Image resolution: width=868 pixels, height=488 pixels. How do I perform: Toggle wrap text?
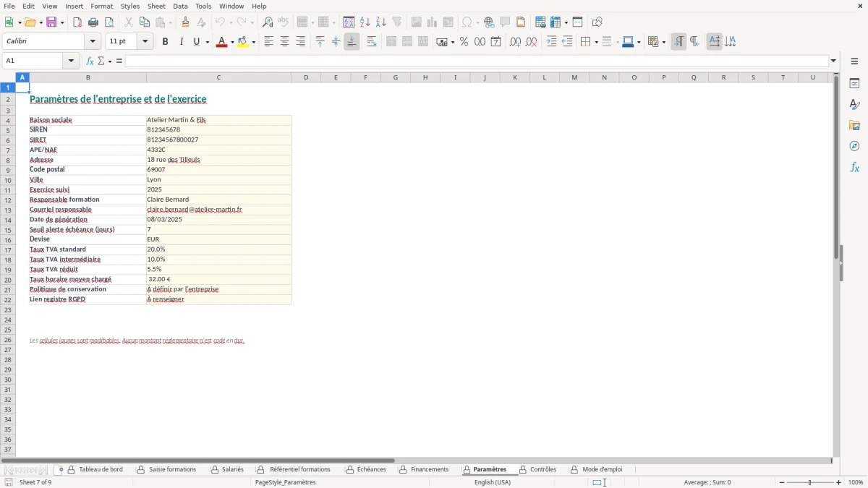tap(372, 42)
